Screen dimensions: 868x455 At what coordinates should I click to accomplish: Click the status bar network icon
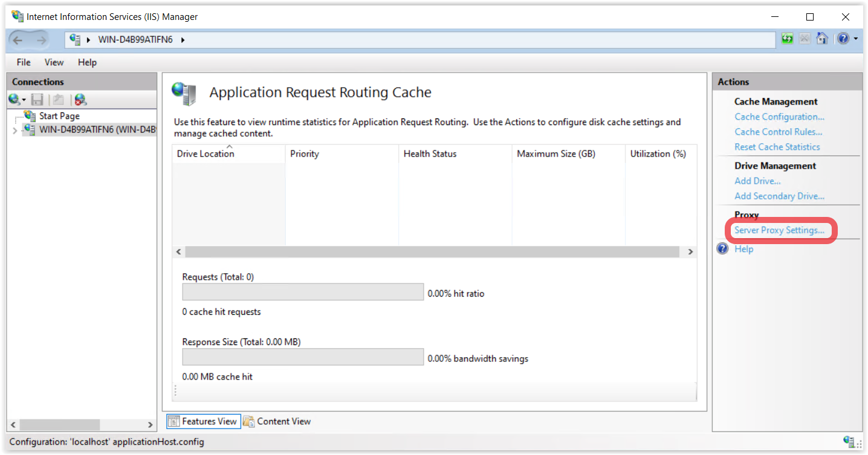click(x=850, y=442)
